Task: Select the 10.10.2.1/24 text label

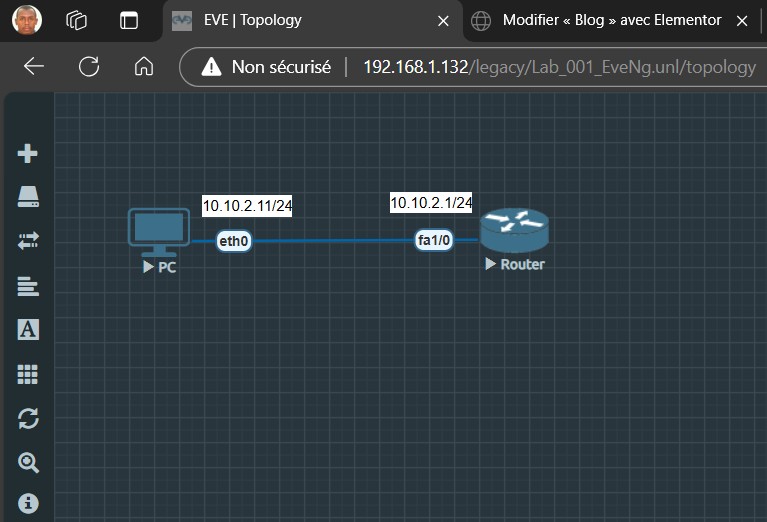Action: 431,203
